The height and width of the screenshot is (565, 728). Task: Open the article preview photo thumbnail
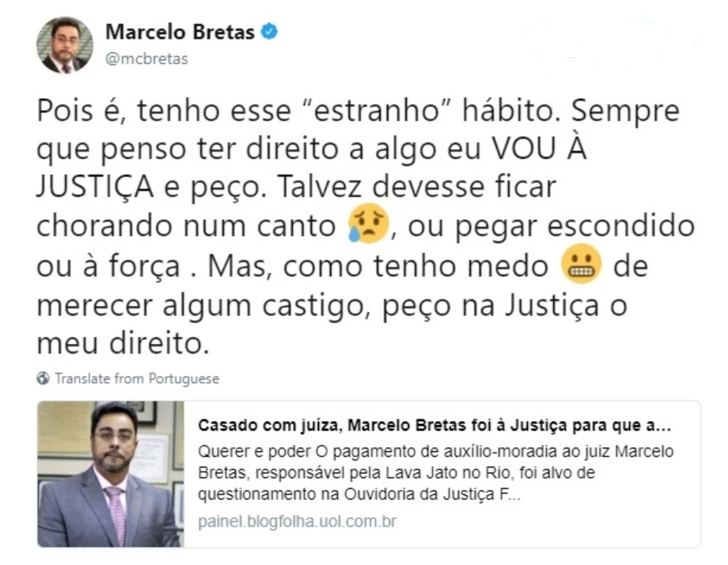pos(111,474)
